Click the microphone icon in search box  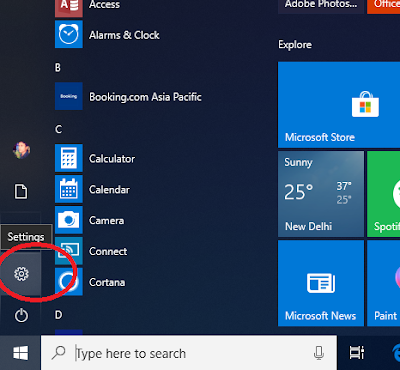click(319, 353)
